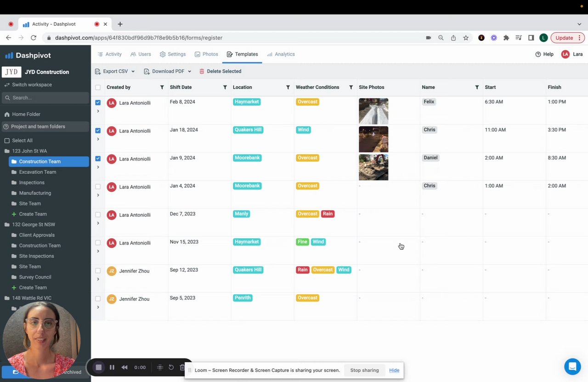
Task: Click Delete Selected
Action: (220, 71)
